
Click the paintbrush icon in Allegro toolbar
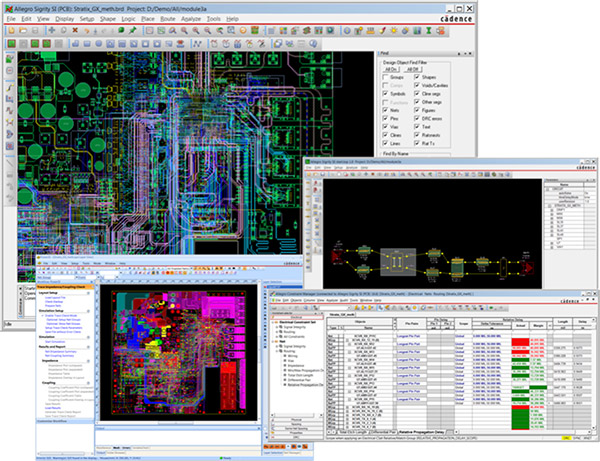382,31
